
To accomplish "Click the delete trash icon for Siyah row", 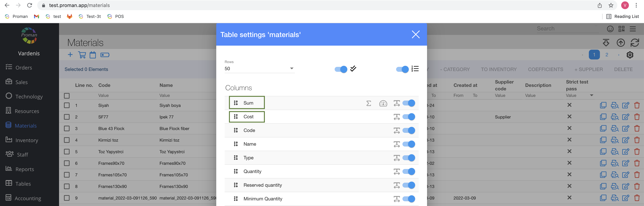I will [x=637, y=105].
